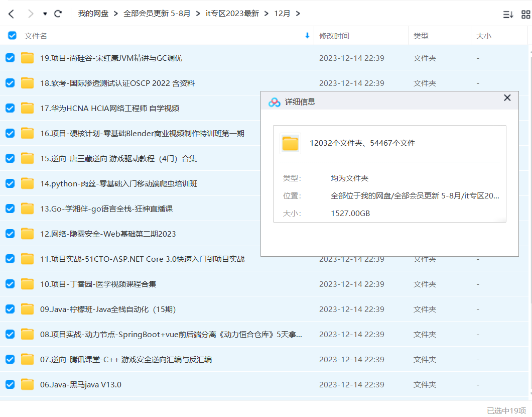Refresh the current folder listing
This screenshot has height=417, width=532.
[x=58, y=14]
